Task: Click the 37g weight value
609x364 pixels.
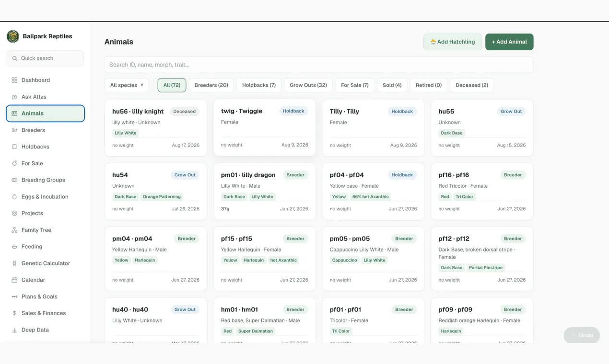Action: click(x=225, y=209)
